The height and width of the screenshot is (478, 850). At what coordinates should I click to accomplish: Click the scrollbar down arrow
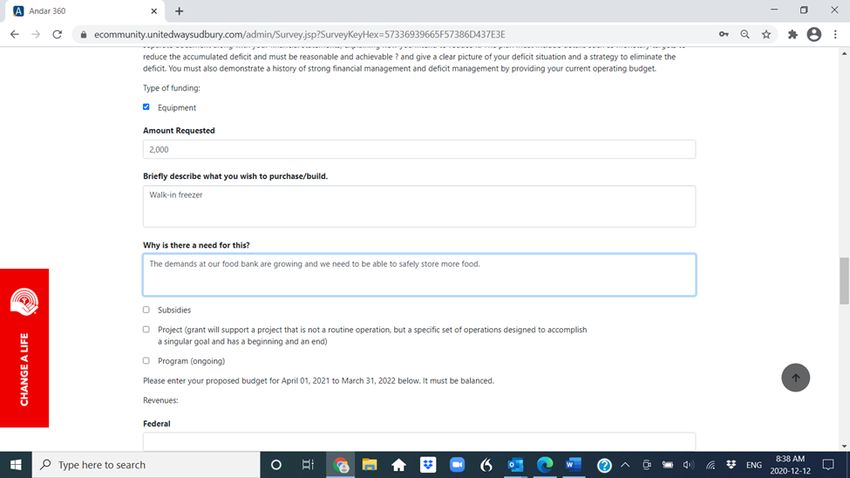pyautogui.click(x=844, y=446)
